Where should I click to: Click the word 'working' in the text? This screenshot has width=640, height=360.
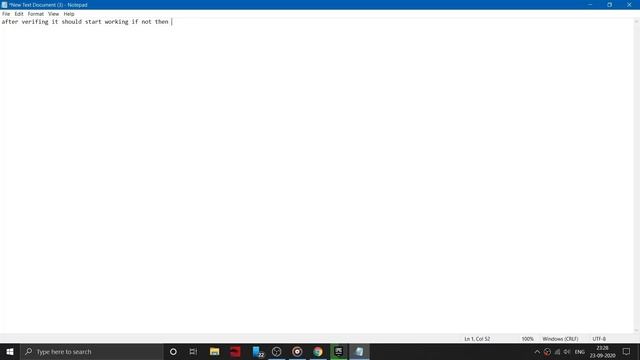[116, 22]
